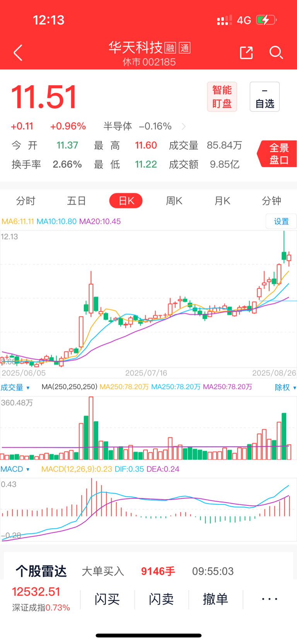The width and height of the screenshot is (297, 644).
Task: Open the 分钟 chart tab
Action: tap(271, 201)
